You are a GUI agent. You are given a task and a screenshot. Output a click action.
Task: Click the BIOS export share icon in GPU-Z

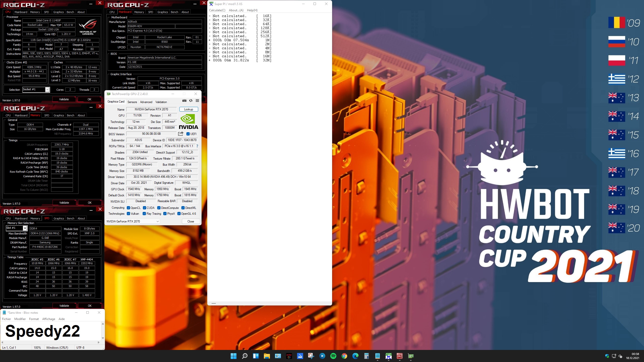point(181,134)
